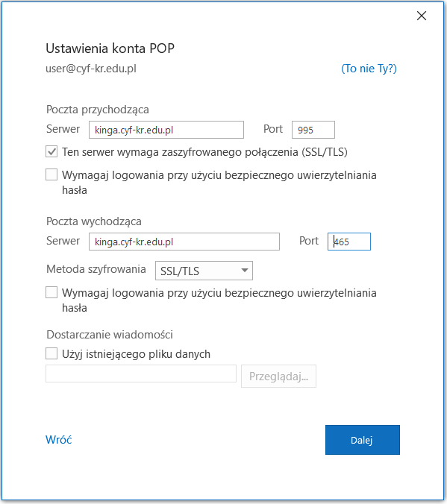Focus the incoming mail server field

166,130
